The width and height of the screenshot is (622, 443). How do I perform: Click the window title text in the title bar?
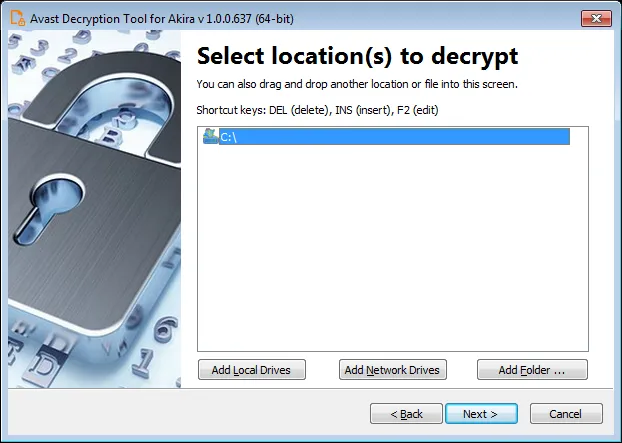(162, 19)
